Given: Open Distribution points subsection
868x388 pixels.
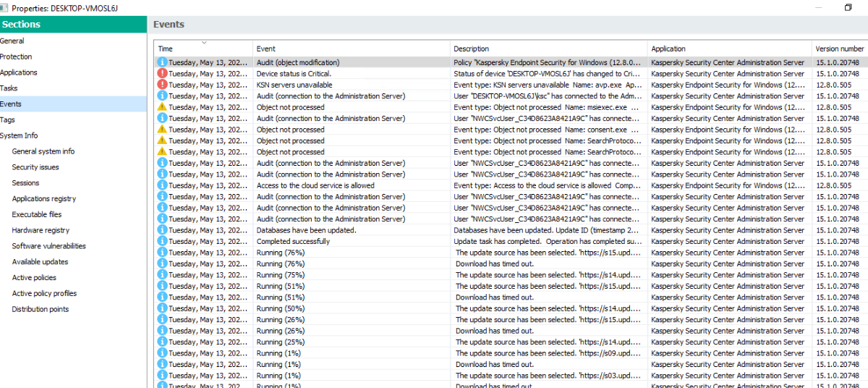Looking at the screenshot, I should click(41, 310).
